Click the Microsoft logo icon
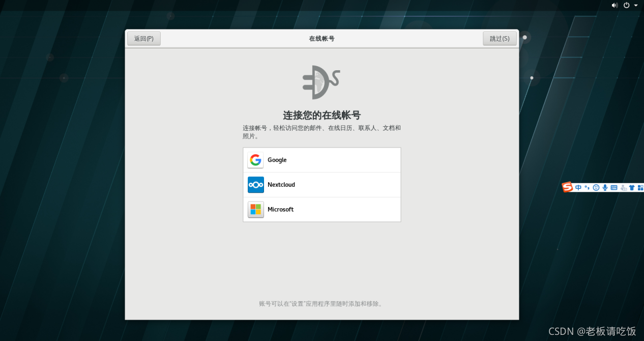Image resolution: width=644 pixels, height=341 pixels. 255,209
